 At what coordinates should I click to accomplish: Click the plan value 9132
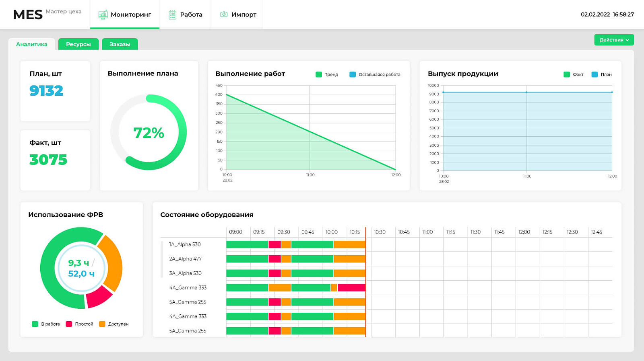(x=46, y=91)
